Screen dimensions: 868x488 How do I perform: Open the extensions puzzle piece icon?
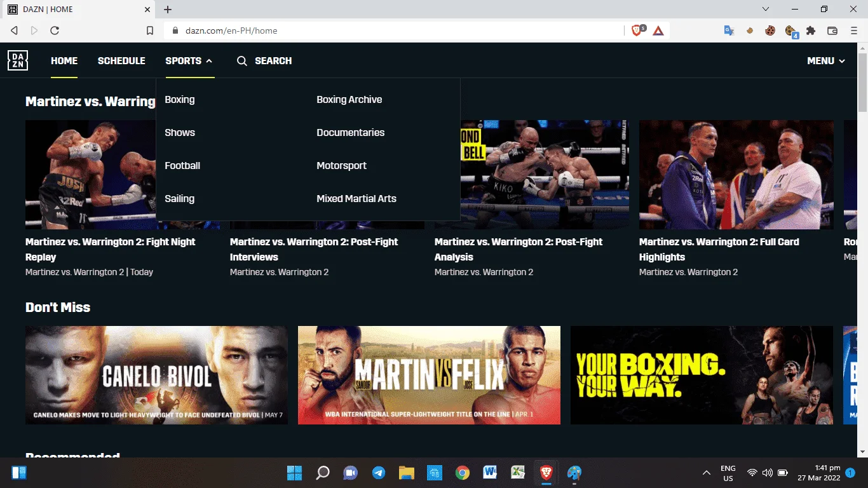click(811, 30)
